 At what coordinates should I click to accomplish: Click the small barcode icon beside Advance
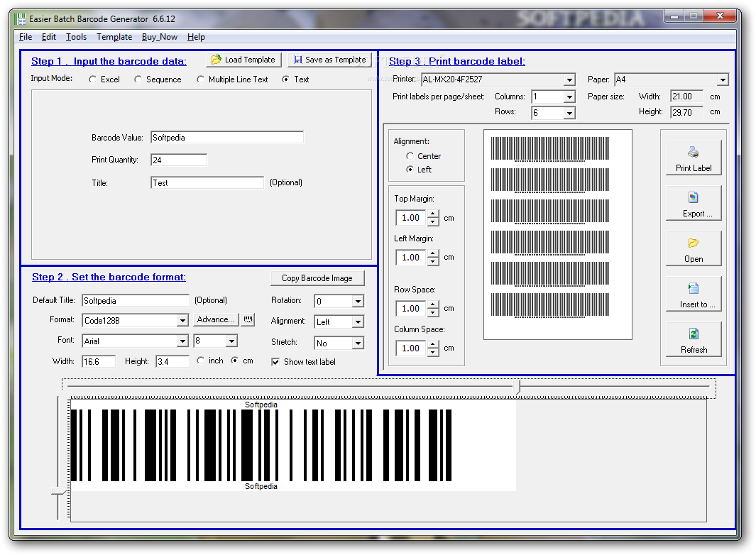248,319
